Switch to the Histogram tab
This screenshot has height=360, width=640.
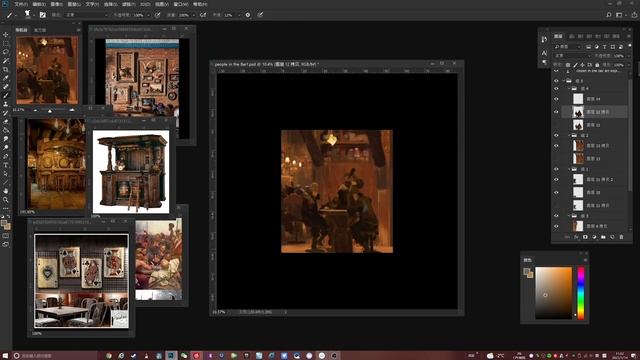(x=40, y=30)
